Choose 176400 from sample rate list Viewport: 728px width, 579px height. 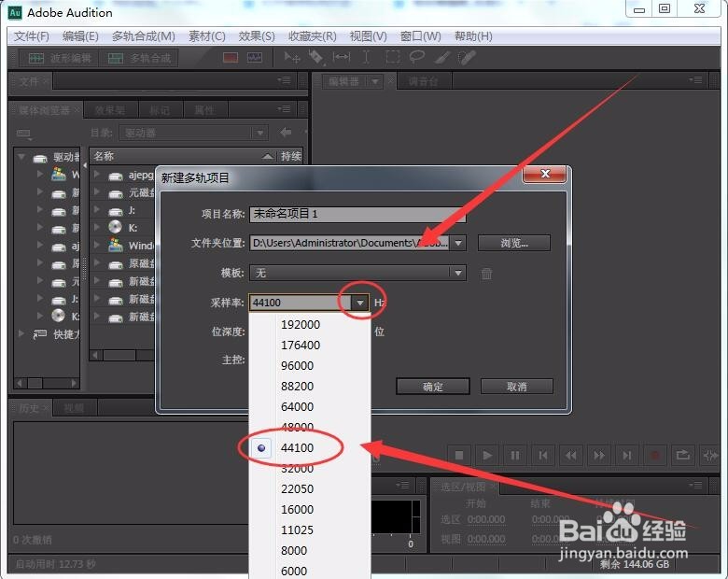tap(300, 345)
